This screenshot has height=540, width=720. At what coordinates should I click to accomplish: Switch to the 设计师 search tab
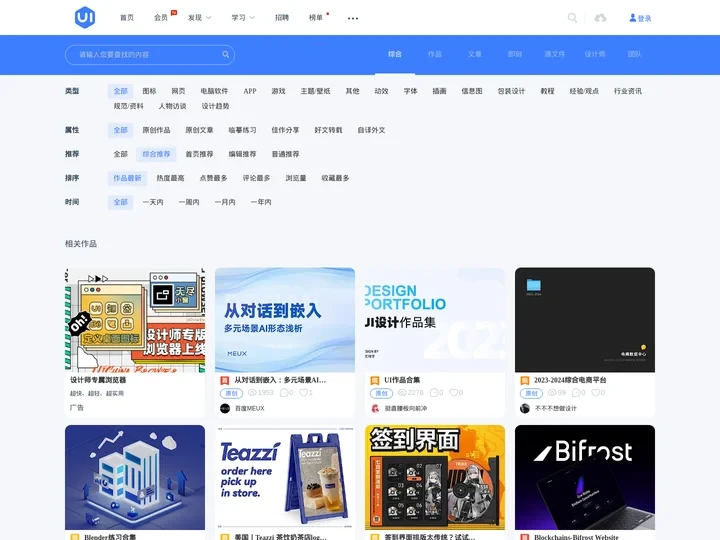(595, 54)
